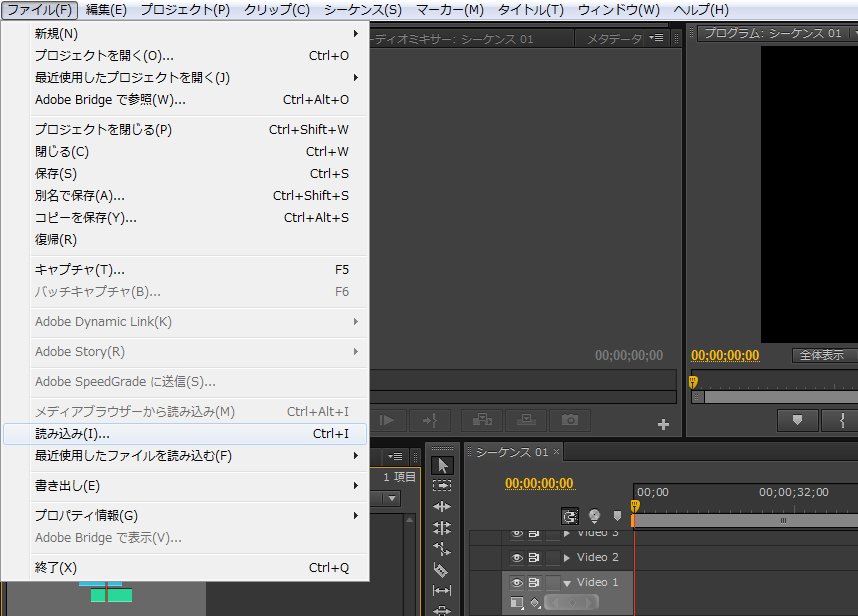This screenshot has height=616, width=858.
Task: Toggle Video 2 track lock box
Action: tap(553, 557)
